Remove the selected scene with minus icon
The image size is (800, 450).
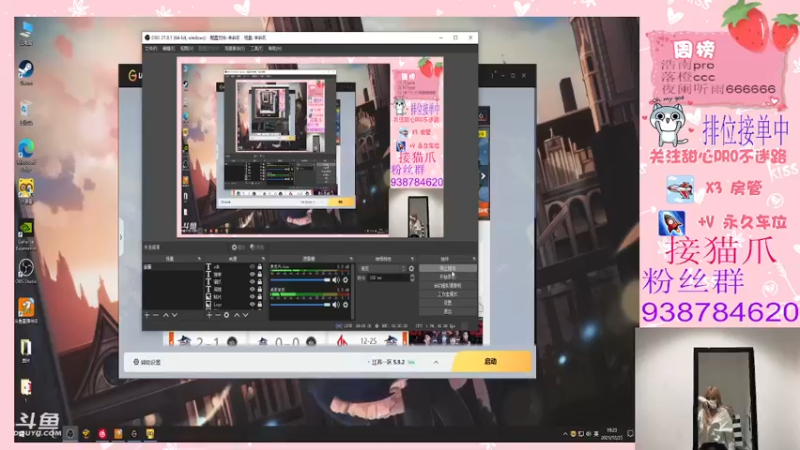[156, 315]
